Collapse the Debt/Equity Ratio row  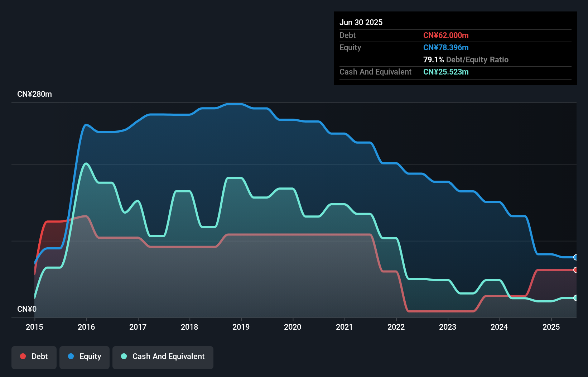(466, 60)
